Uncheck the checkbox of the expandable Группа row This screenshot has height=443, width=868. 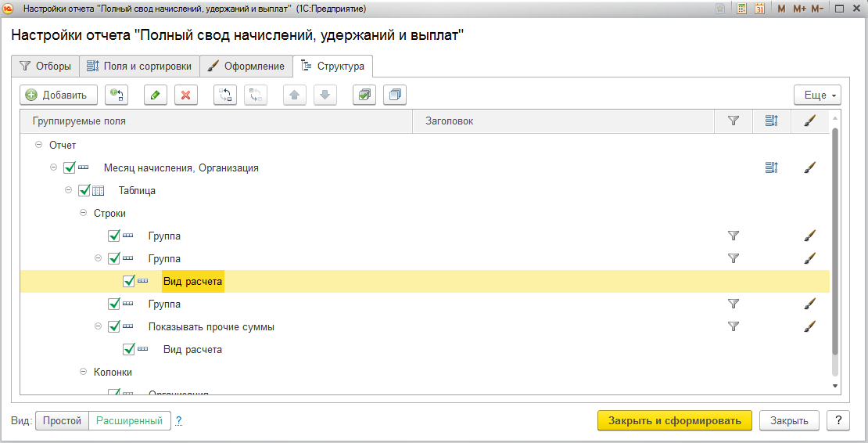(x=114, y=258)
